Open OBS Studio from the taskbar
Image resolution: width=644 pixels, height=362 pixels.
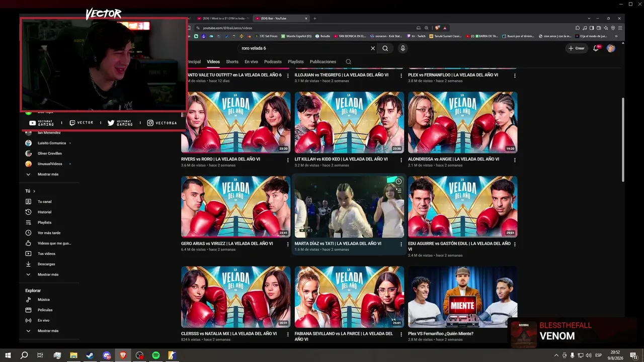[x=139, y=355]
